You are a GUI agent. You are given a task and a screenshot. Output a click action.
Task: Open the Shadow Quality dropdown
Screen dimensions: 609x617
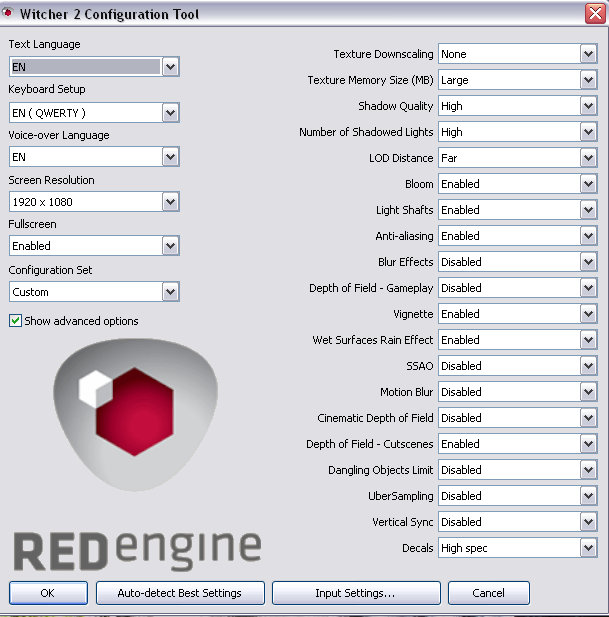point(518,106)
